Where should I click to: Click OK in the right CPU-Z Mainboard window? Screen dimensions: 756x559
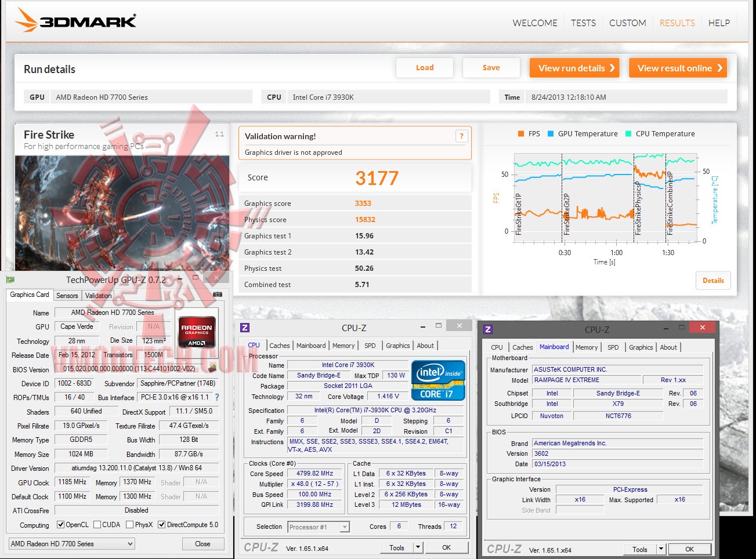point(689,549)
